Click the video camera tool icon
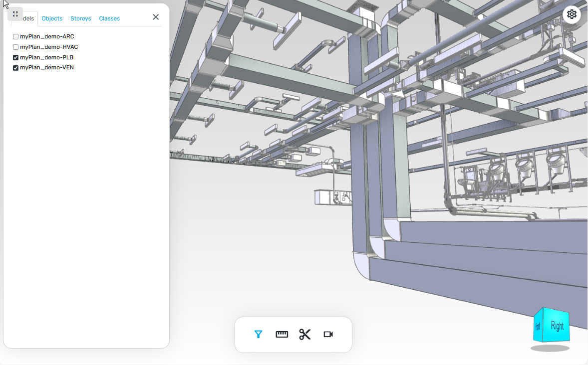This screenshot has width=588, height=365. tap(328, 334)
